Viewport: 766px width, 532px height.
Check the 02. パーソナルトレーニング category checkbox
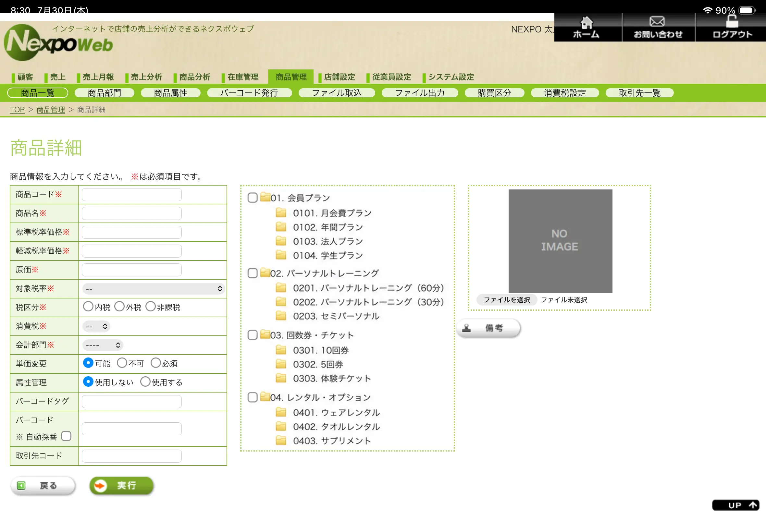(x=253, y=273)
